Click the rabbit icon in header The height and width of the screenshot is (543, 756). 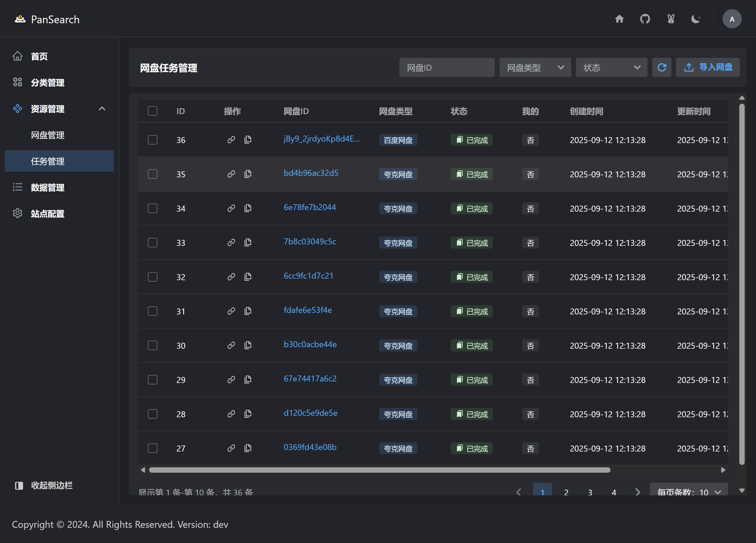pos(671,19)
